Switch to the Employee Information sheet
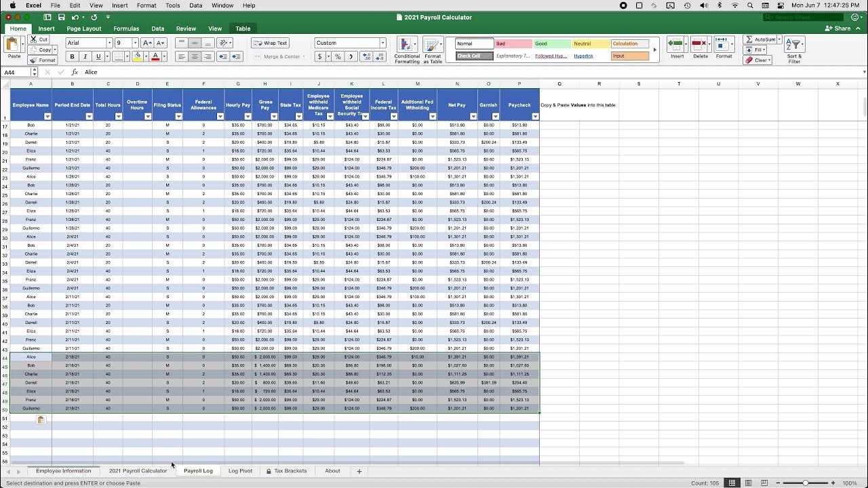Screen dimensions: 868x488 coord(63,471)
